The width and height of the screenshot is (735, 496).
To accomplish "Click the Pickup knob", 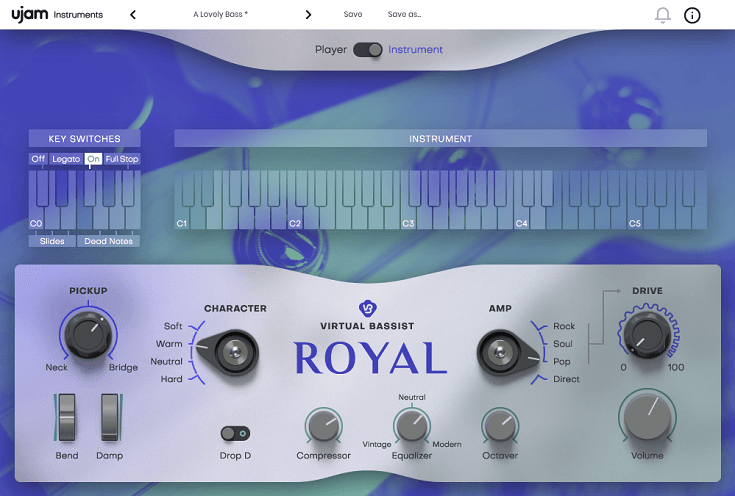I will point(88,335).
